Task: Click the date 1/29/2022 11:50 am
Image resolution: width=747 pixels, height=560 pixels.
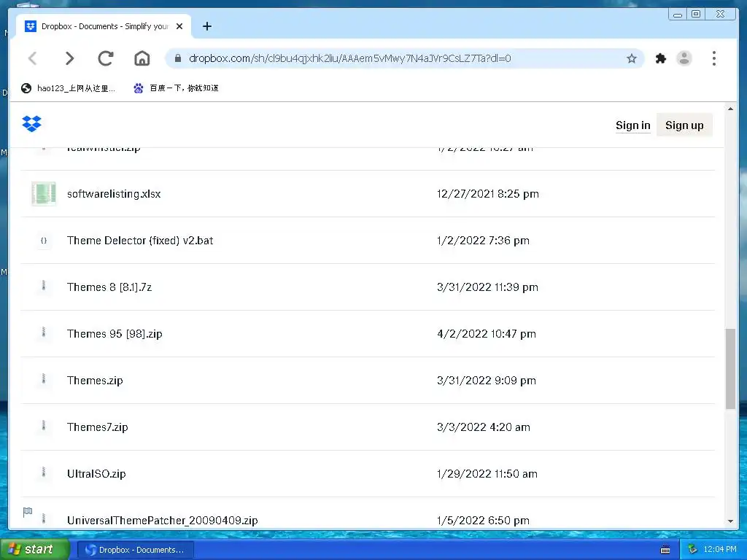Action: click(487, 474)
